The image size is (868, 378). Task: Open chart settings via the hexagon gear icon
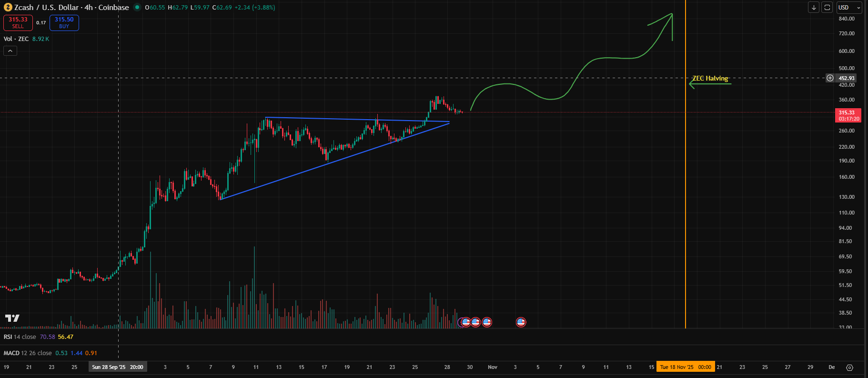click(849, 368)
